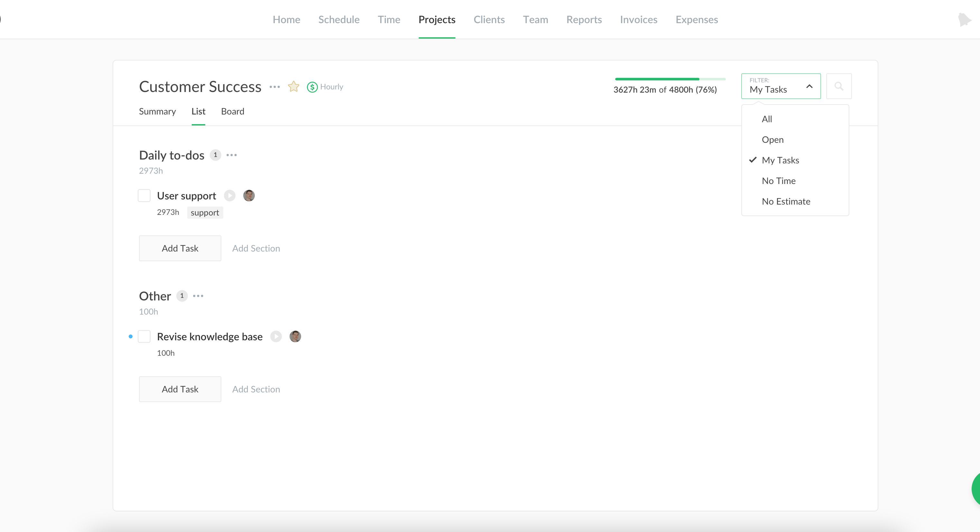The image size is (980, 532).
Task: Check off the User support task
Action: coord(144,196)
